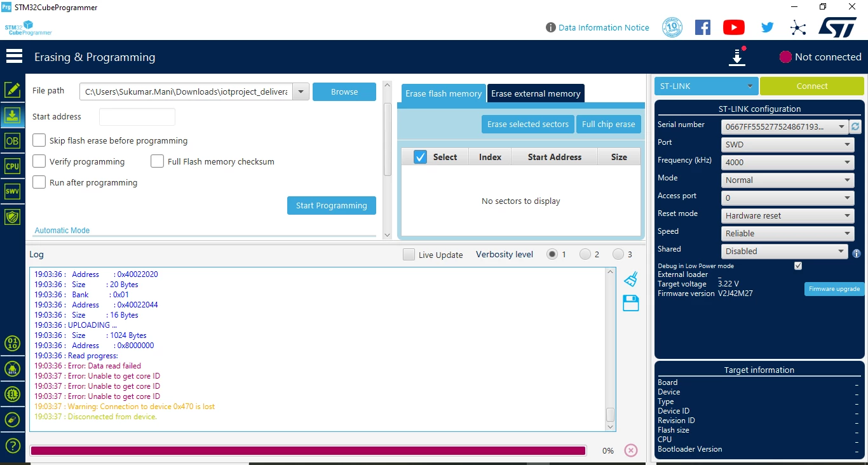Open the ST community network icon
The width and height of the screenshot is (868, 465).
(x=798, y=27)
